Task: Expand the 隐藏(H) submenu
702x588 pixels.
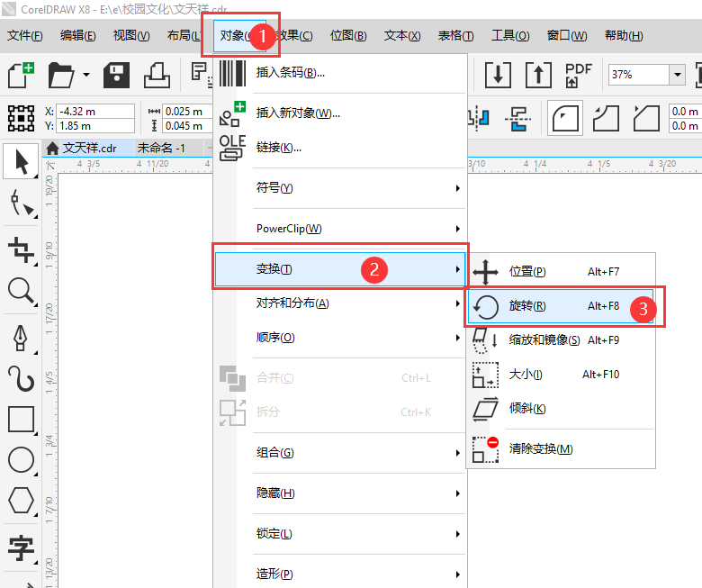Action: tap(340, 493)
